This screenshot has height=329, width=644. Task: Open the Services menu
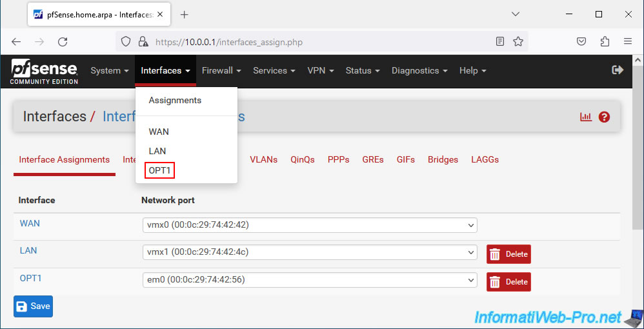(274, 71)
